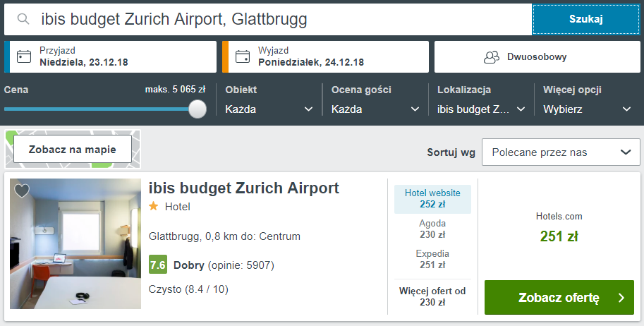Image resolution: width=644 pixels, height=326 pixels.
Task: Click the departure date calendar icon
Action: (x=243, y=56)
